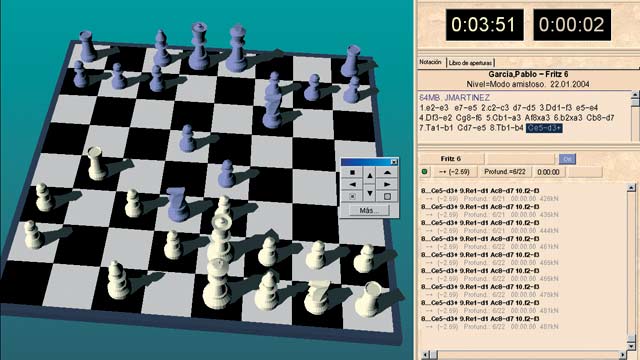
Task: Open the Libro de aperturas tab
Action: point(470,63)
